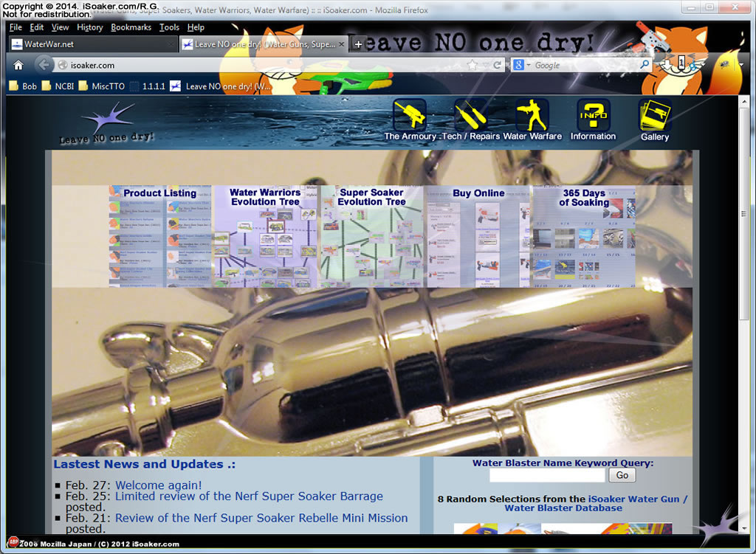Open the 365 Days of Soaking thumbnail

584,237
